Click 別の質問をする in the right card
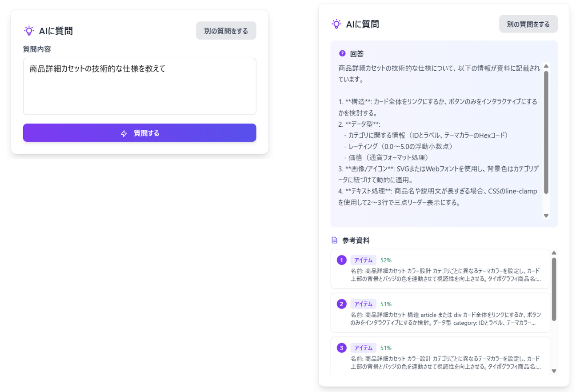 point(528,24)
